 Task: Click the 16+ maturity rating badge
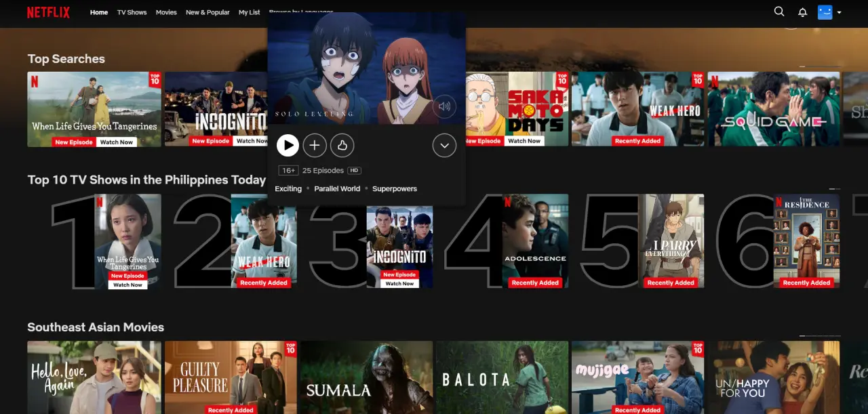tap(288, 171)
